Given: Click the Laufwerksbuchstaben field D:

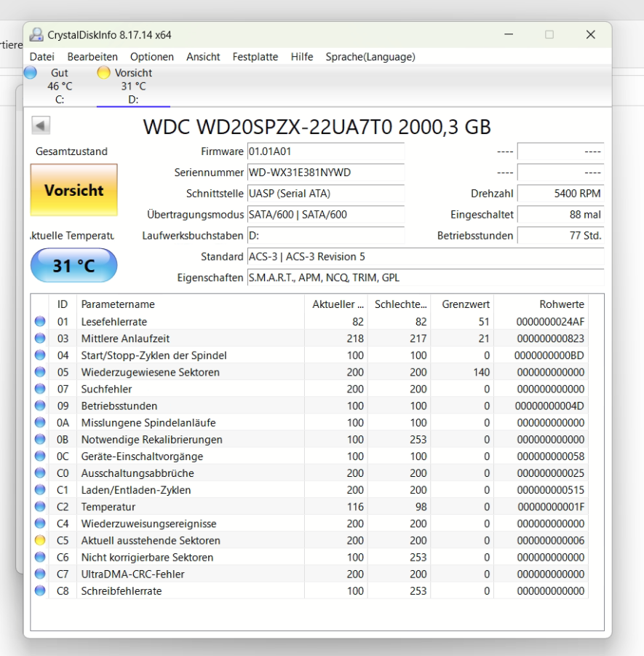Looking at the screenshot, I should click(x=326, y=236).
